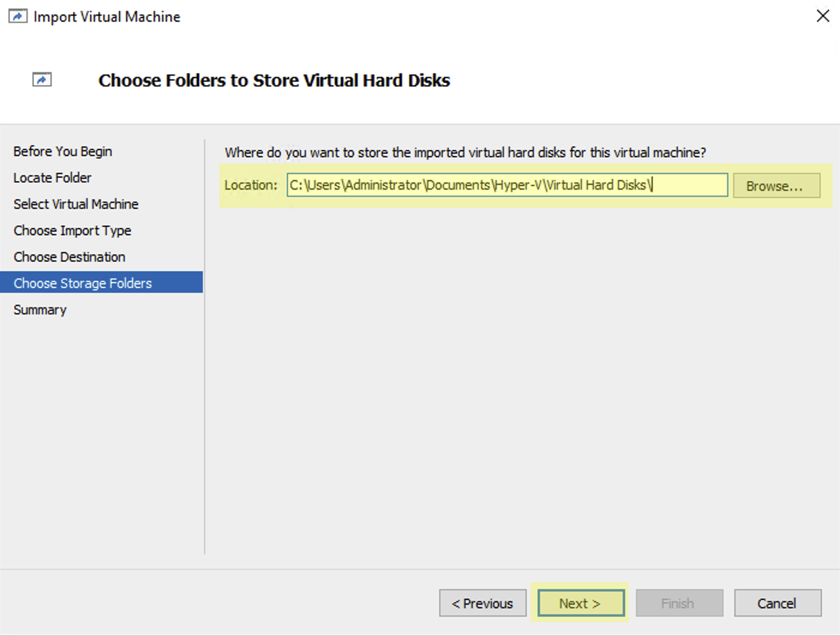Jump to the Choose Import Type step
Screen dimensions: 840x636
pyautogui.click(x=73, y=230)
